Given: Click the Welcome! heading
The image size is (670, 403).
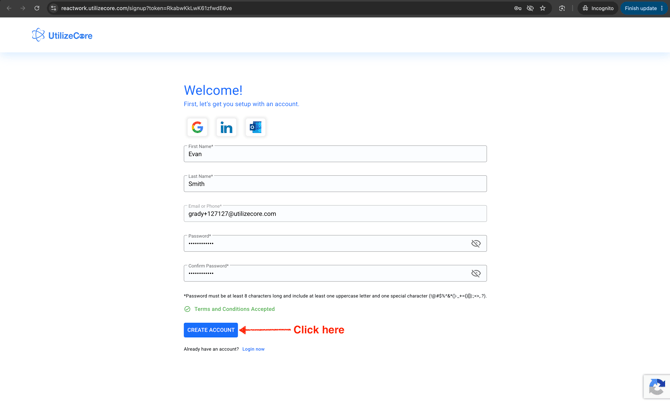Looking at the screenshot, I should (x=213, y=90).
